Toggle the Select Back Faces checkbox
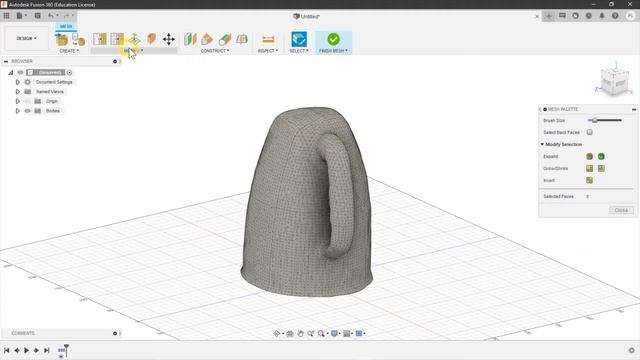Screen dimensions: 640x360 589,132
